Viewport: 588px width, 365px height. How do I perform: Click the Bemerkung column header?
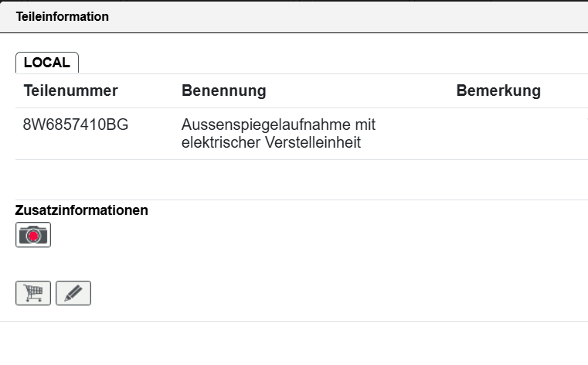click(498, 91)
